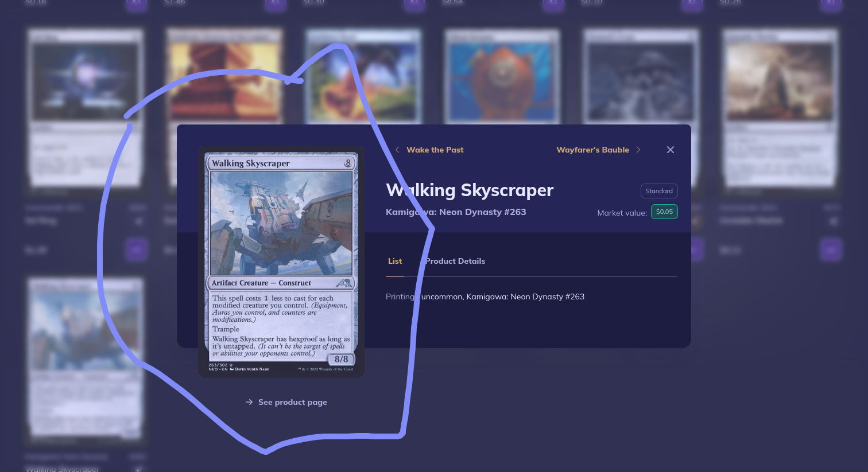Image resolution: width=868 pixels, height=472 pixels.
Task: Click the left chevron before Wake the Past
Action: (397, 150)
